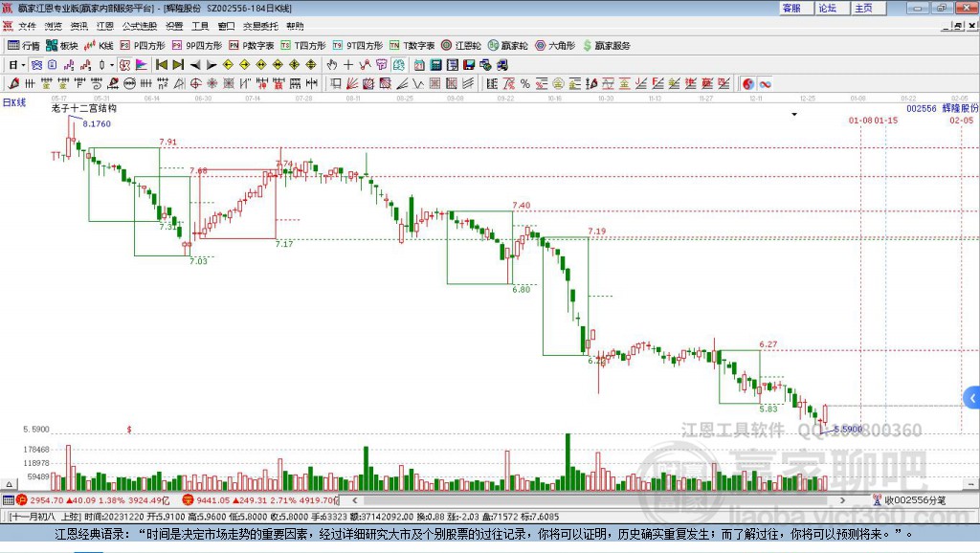
Task: Select the red pencil drawing tool
Action: point(13,84)
